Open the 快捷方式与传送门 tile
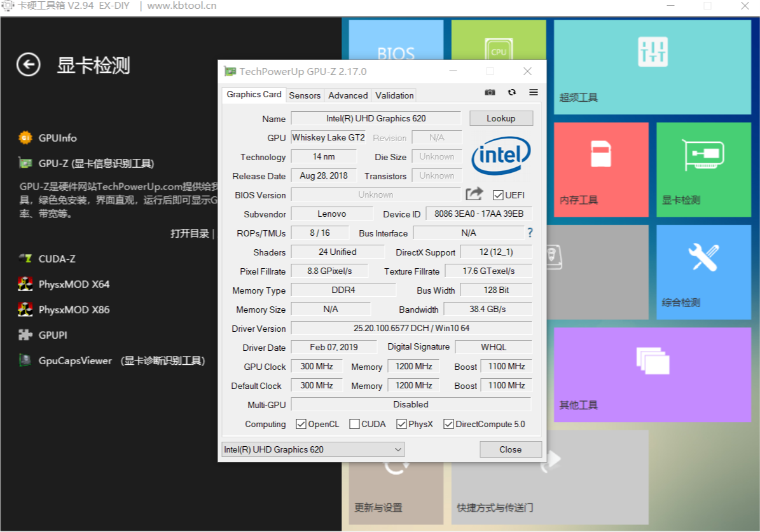Image resolution: width=760 pixels, height=532 pixels. coord(549,493)
